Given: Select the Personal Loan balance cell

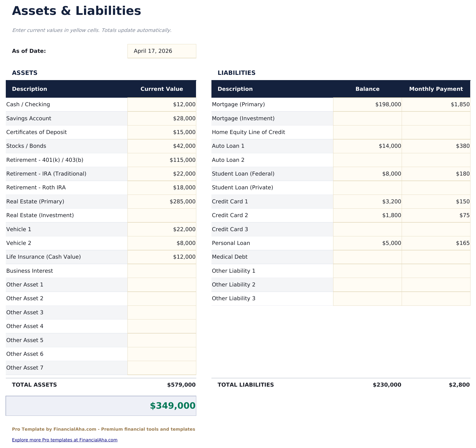Looking at the screenshot, I should pyautogui.click(x=368, y=243).
